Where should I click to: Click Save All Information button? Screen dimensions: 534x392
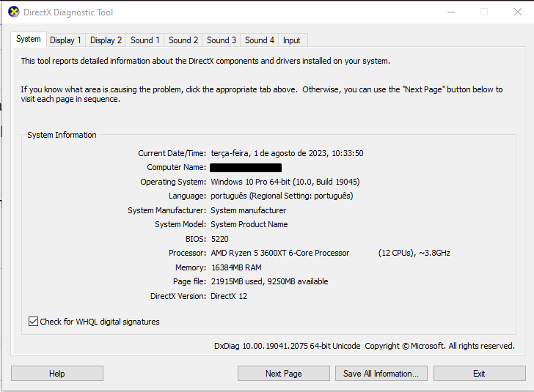[381, 373]
